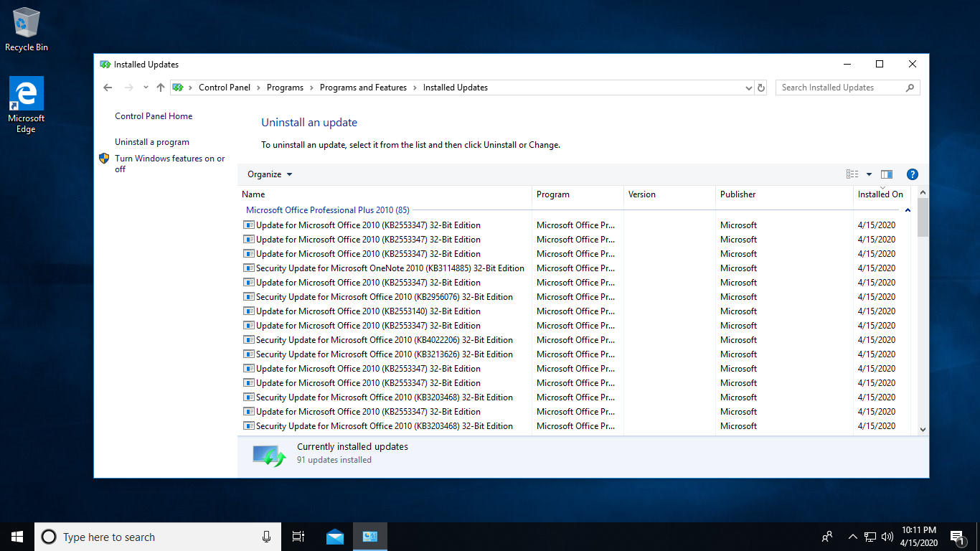Expand arrow after Programs breadcrumb
The width and height of the screenshot is (980, 551).
(312, 88)
